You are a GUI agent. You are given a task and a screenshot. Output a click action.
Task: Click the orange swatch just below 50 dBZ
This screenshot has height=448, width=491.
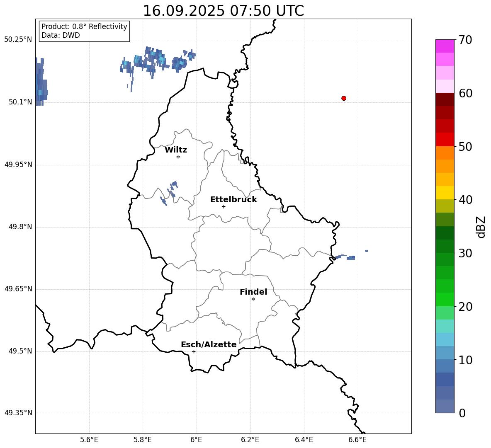(445, 153)
